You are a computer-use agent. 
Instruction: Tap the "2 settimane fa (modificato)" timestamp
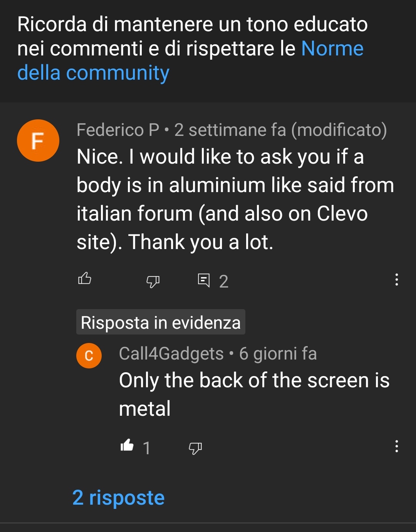coord(280,130)
